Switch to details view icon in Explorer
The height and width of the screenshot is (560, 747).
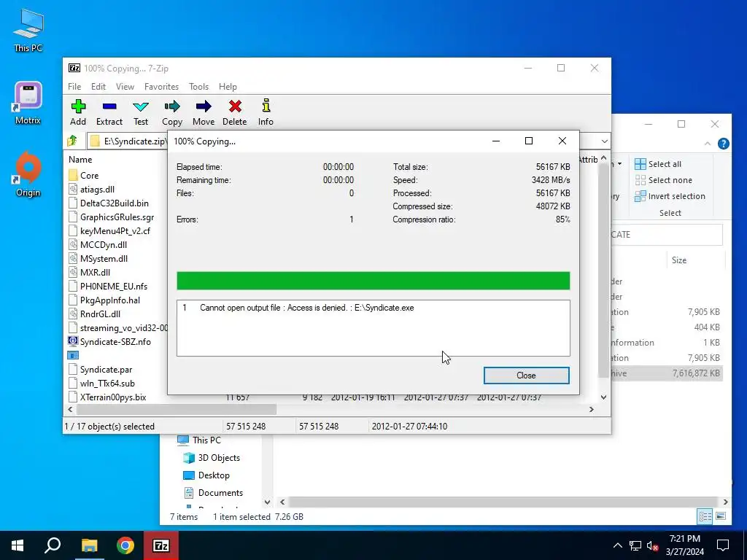point(705,516)
